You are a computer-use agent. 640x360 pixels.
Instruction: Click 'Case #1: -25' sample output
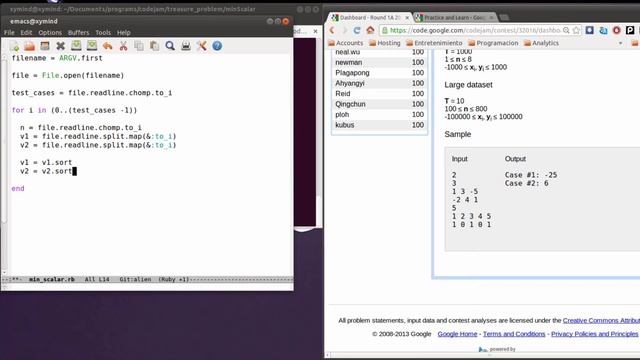(x=531, y=175)
